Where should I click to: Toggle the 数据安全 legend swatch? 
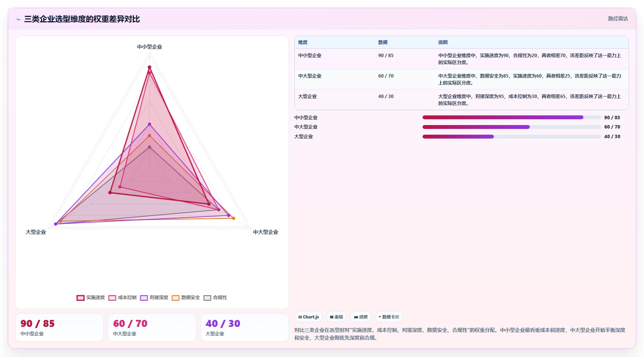coord(176,298)
